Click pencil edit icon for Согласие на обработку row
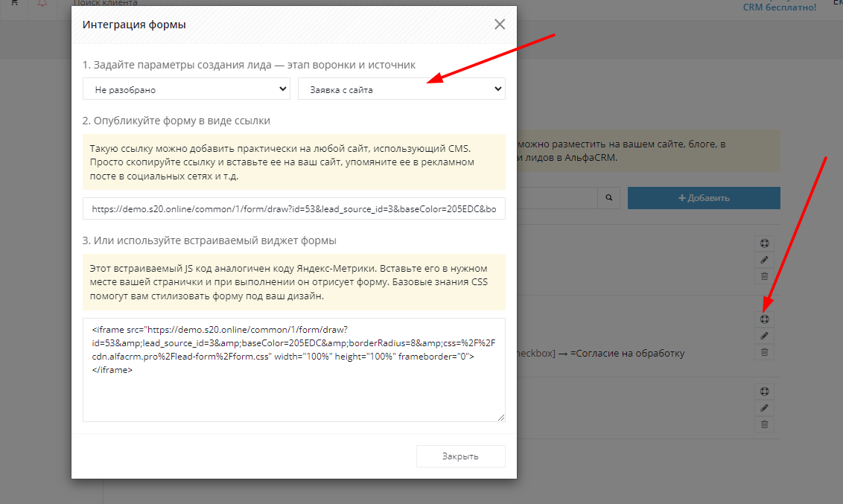Image resolution: width=843 pixels, height=504 pixels. pos(765,336)
